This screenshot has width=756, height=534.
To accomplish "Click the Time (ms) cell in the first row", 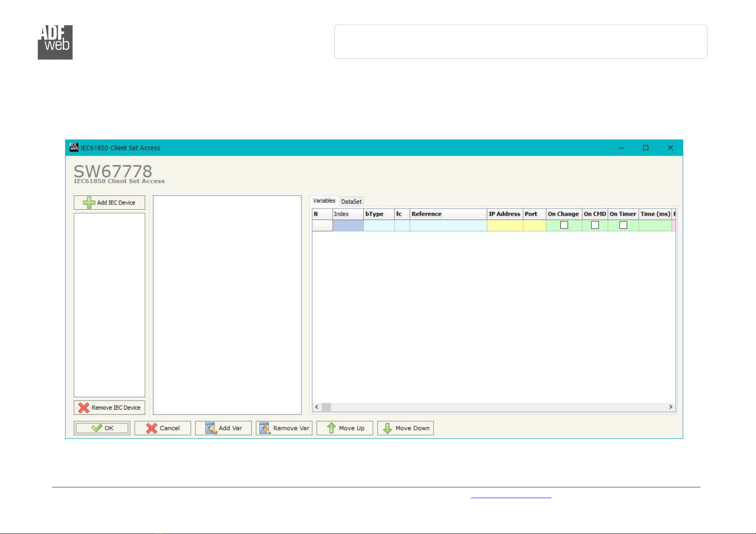I will pyautogui.click(x=655, y=226).
